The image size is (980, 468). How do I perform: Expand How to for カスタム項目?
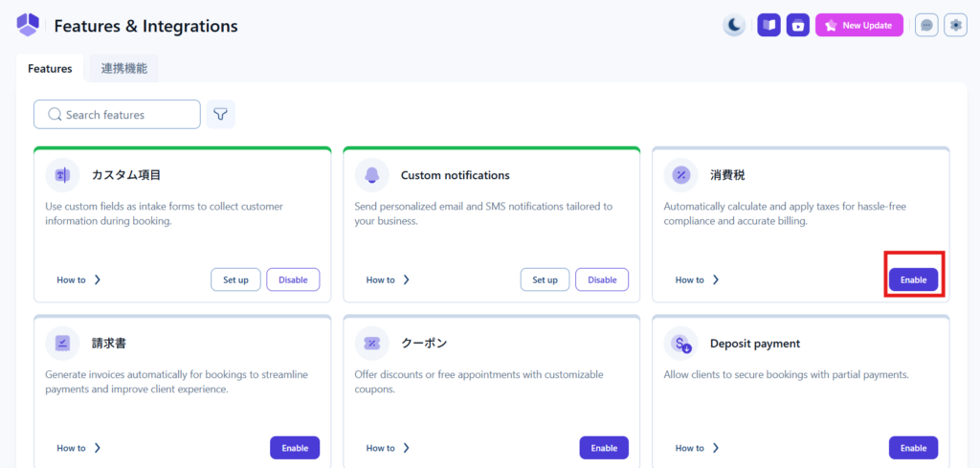pyautogui.click(x=78, y=280)
